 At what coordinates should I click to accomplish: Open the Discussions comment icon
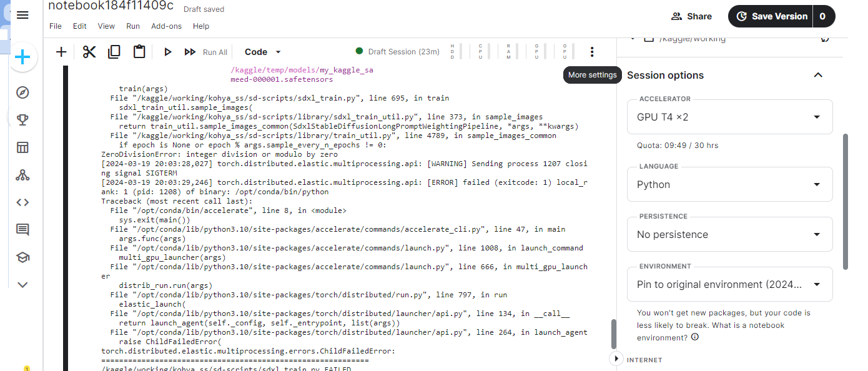pyautogui.click(x=22, y=229)
